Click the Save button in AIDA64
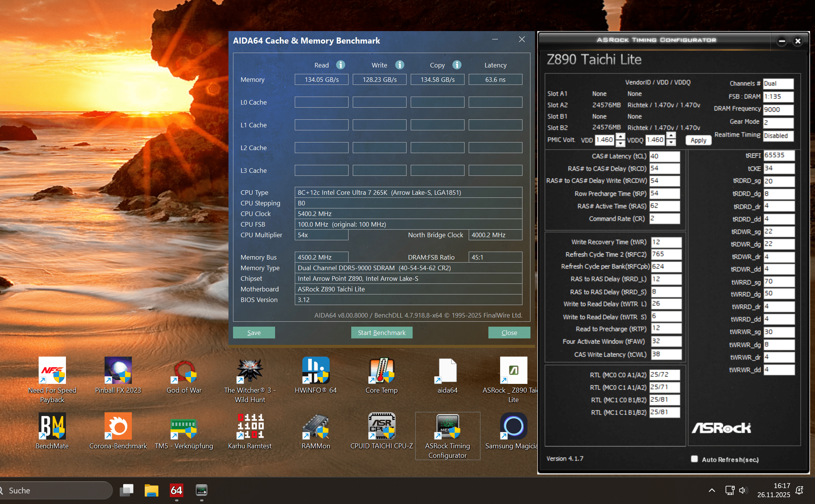Screen dimensions: 815x504 click(254, 332)
